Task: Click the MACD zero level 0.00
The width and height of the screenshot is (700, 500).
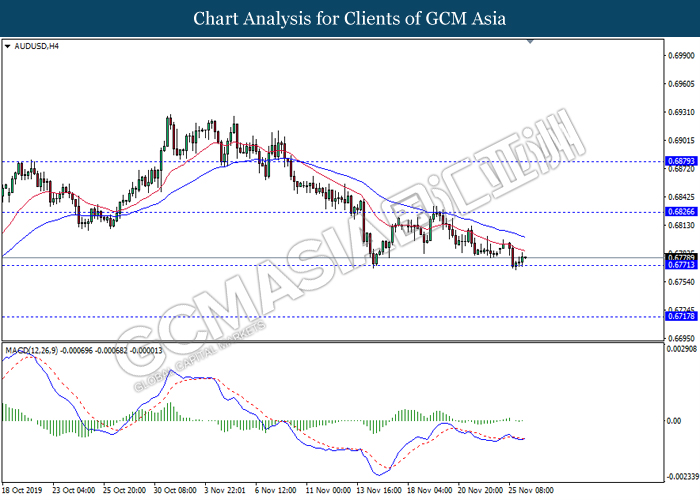Action: pos(674,421)
